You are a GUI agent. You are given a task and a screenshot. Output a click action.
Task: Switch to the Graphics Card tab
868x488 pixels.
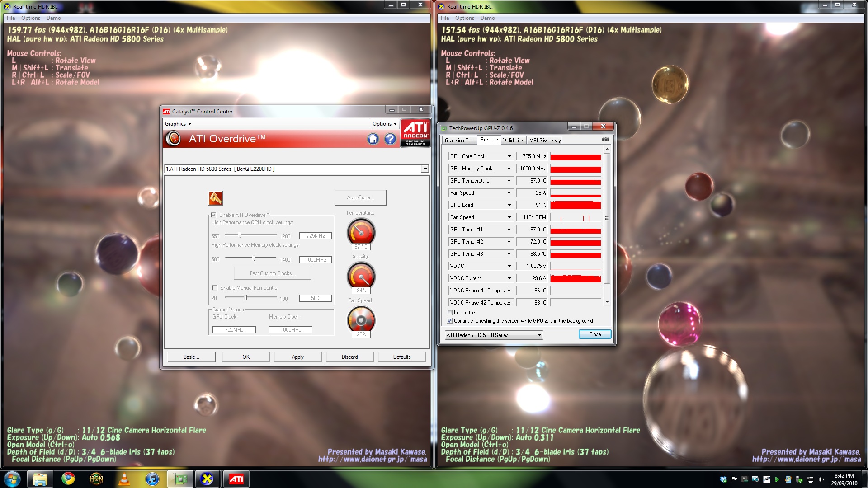[460, 141]
